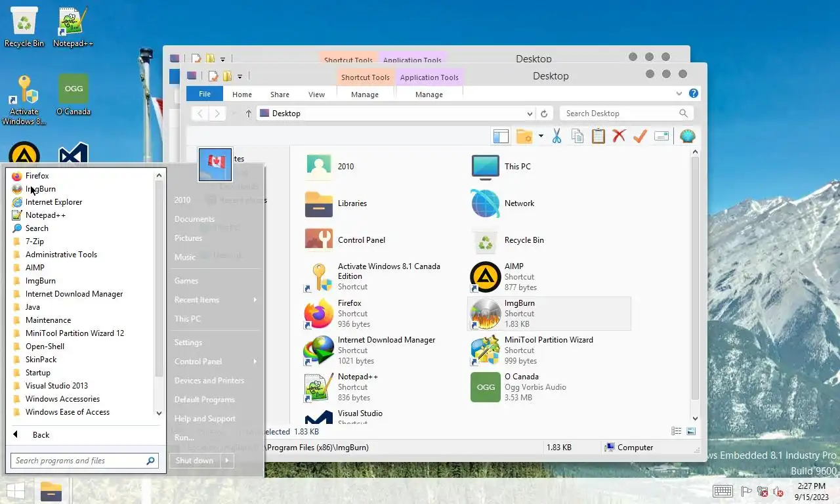Image resolution: width=840 pixels, height=504 pixels.
Task: Select MiniTool Partition Wizard shortcut in list
Action: pyautogui.click(x=549, y=350)
